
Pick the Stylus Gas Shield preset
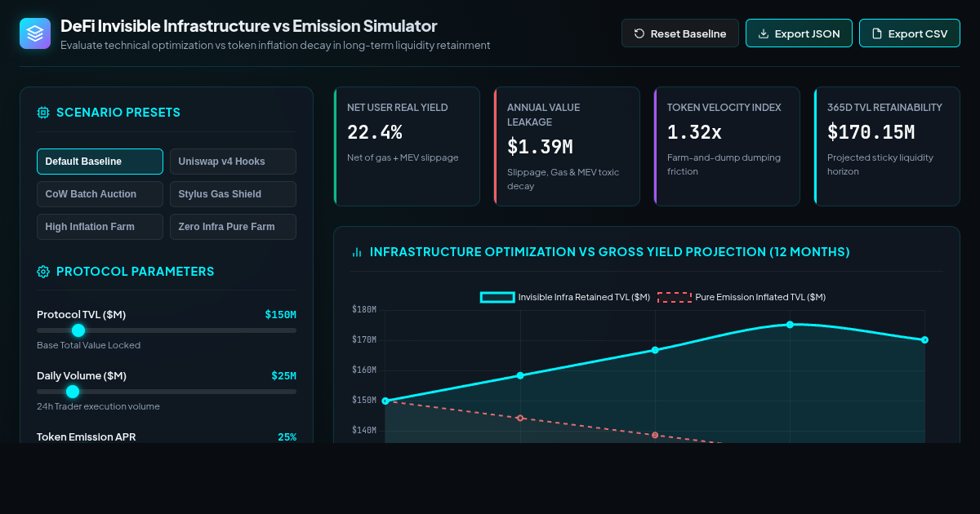pos(233,194)
